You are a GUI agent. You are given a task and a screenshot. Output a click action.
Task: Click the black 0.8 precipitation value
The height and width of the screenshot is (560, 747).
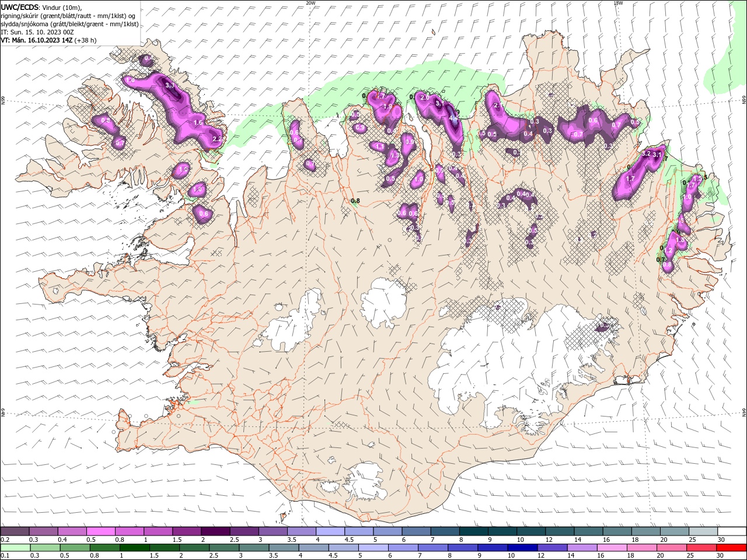pyautogui.click(x=355, y=201)
